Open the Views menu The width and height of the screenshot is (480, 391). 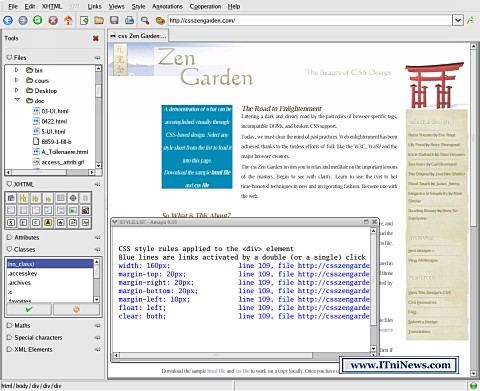tap(117, 6)
